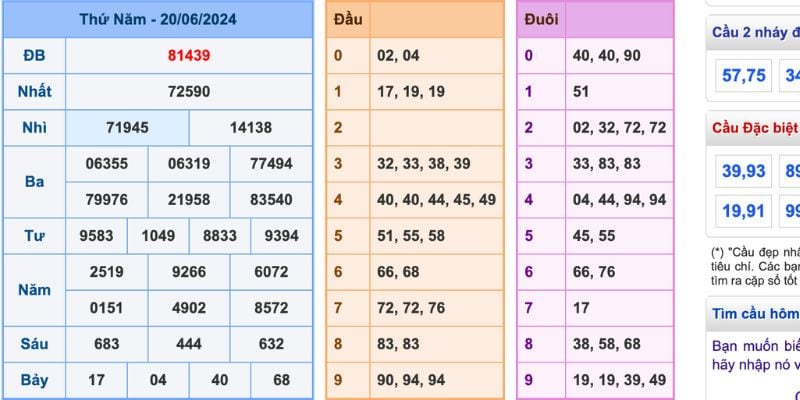Select the 39,93 number pair box
The height and width of the screenshot is (400, 800).
click(744, 171)
